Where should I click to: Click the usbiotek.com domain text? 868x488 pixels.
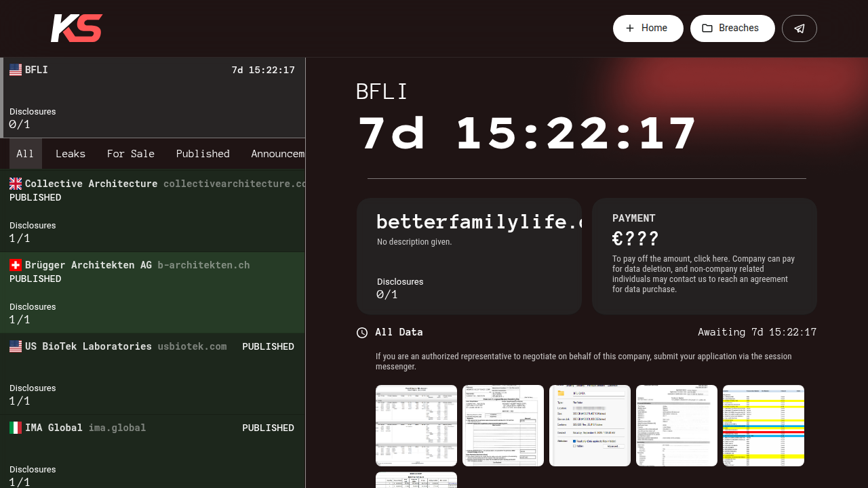point(192,346)
